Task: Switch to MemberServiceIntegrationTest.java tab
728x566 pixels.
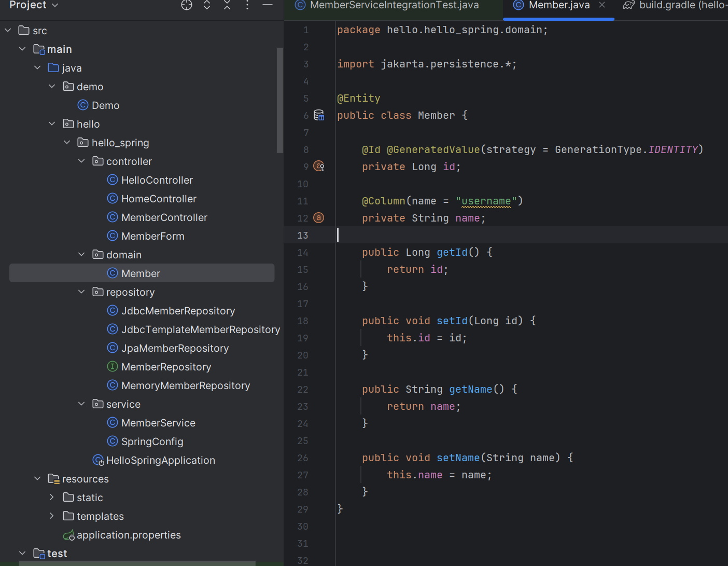Action: click(394, 5)
